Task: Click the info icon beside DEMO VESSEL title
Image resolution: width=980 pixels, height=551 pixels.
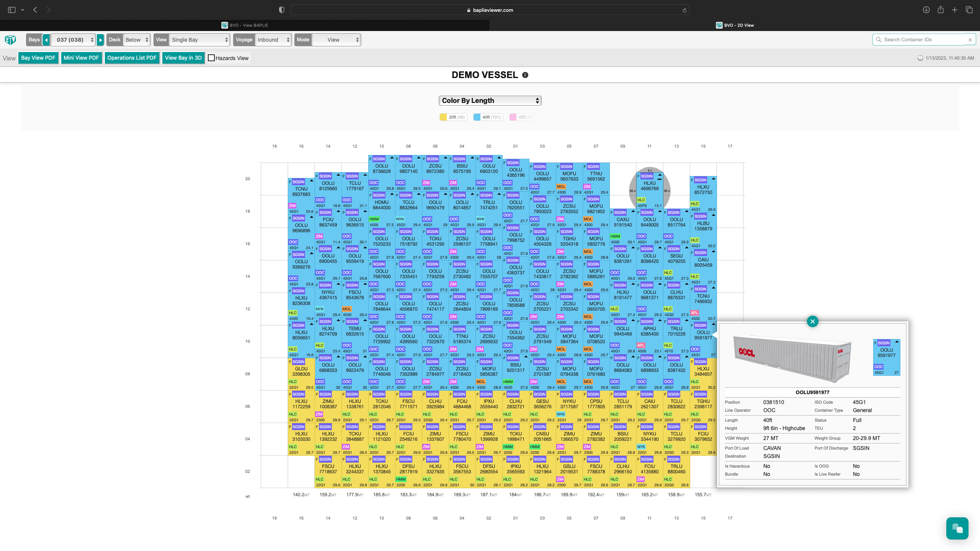Action: tap(525, 75)
